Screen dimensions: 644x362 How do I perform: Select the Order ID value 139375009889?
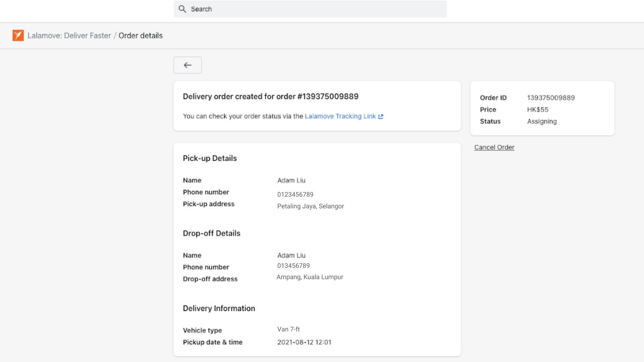click(x=551, y=97)
